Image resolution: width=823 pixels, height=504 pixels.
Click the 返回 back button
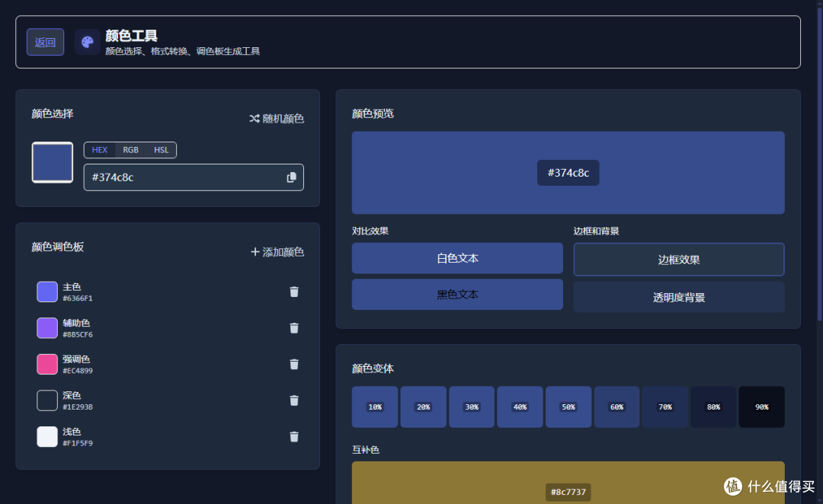pyautogui.click(x=45, y=42)
